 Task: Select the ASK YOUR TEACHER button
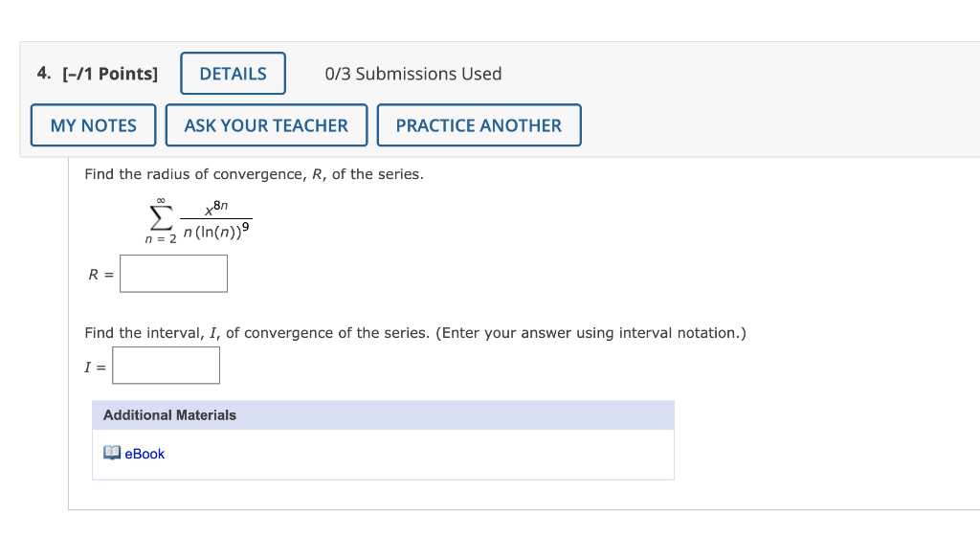pyautogui.click(x=266, y=125)
